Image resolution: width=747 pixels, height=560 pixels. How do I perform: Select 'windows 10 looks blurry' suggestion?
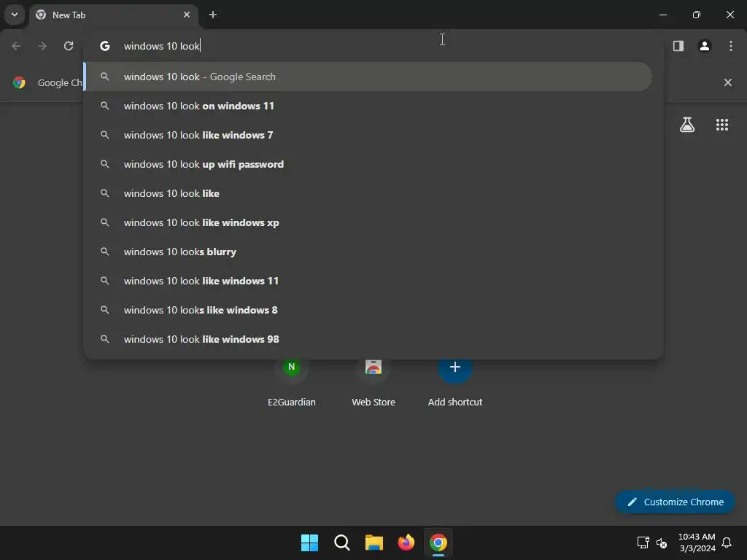(x=368, y=252)
